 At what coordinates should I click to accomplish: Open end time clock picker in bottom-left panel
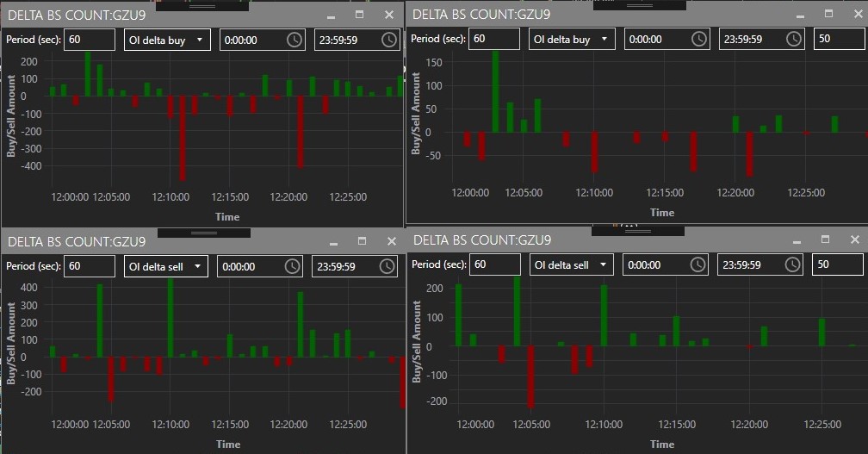tap(387, 266)
